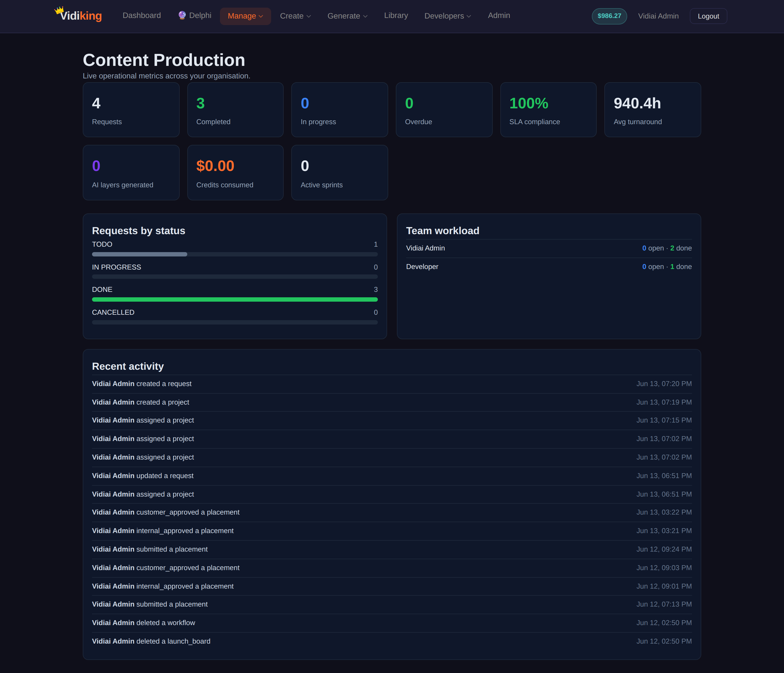784x673 pixels.
Task: Click the Jun 12, 02:50 PM launch_board timestamp
Action: pyautogui.click(x=664, y=642)
